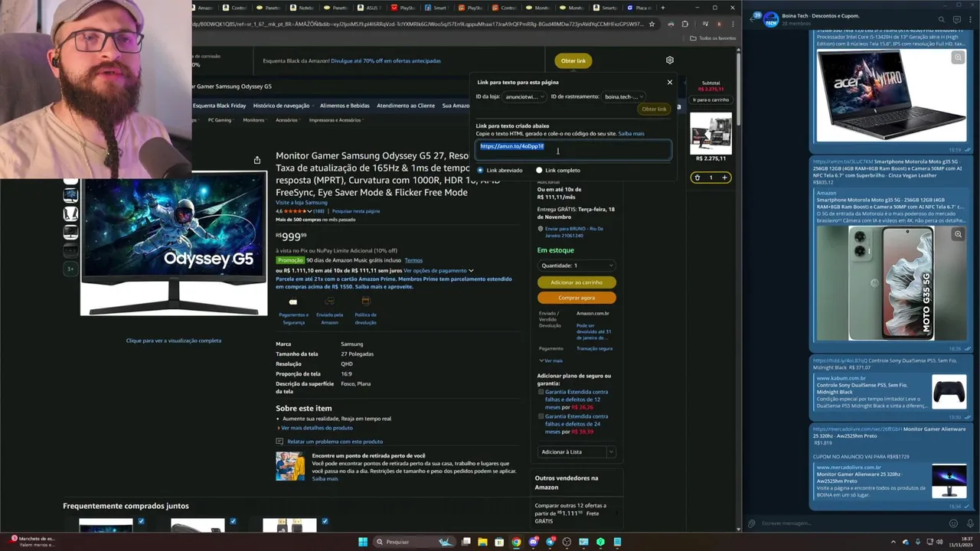The width and height of the screenshot is (980, 551).
Task: Click the share icon above the product image
Action: point(257,160)
